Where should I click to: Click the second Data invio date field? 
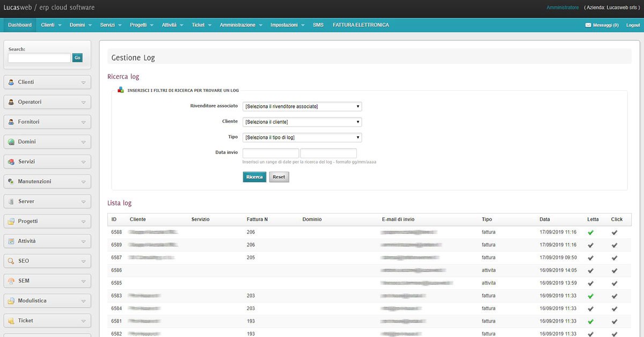click(328, 153)
